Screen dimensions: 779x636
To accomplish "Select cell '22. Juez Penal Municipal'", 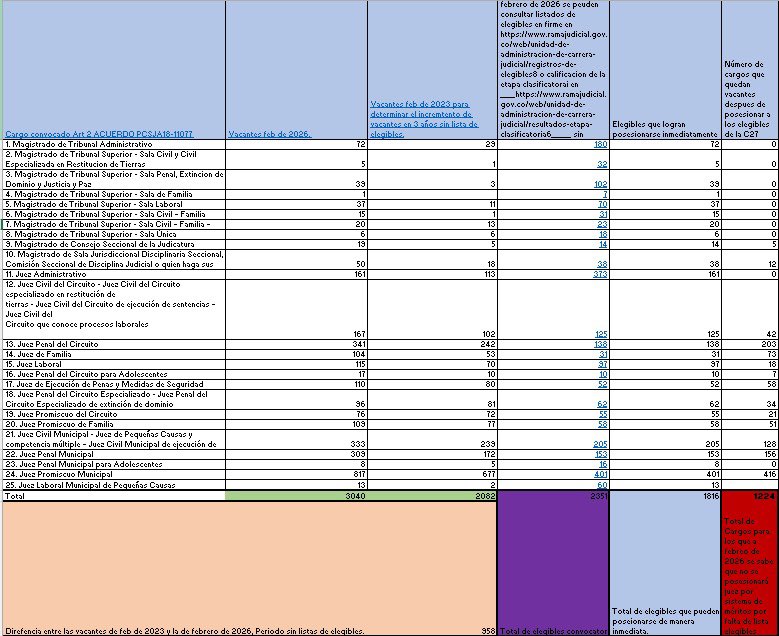I will 114,454.
